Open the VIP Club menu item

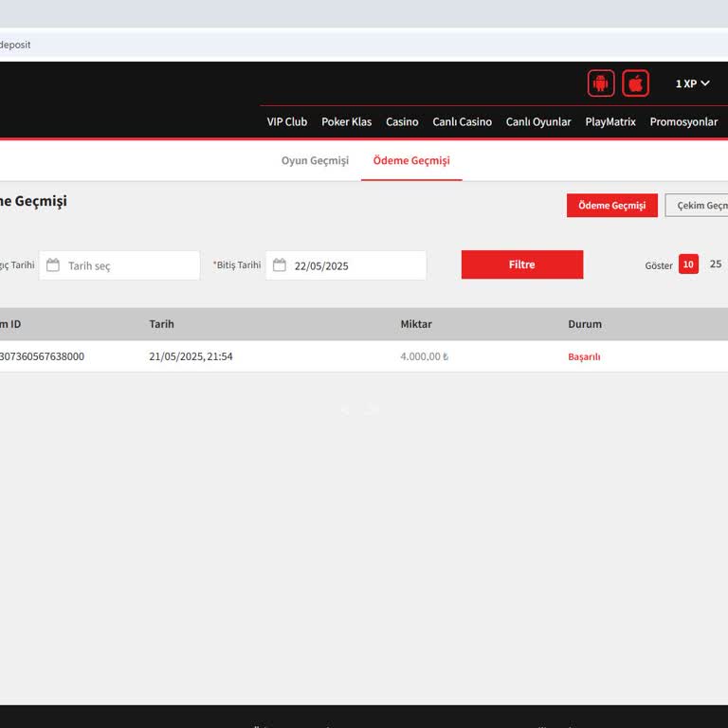tap(287, 122)
